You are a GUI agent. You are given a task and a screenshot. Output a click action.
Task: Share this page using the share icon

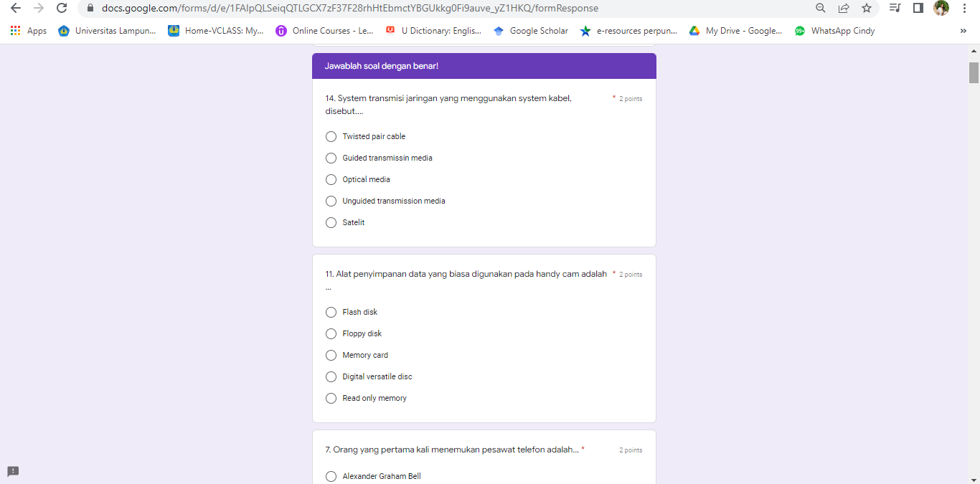tap(844, 8)
